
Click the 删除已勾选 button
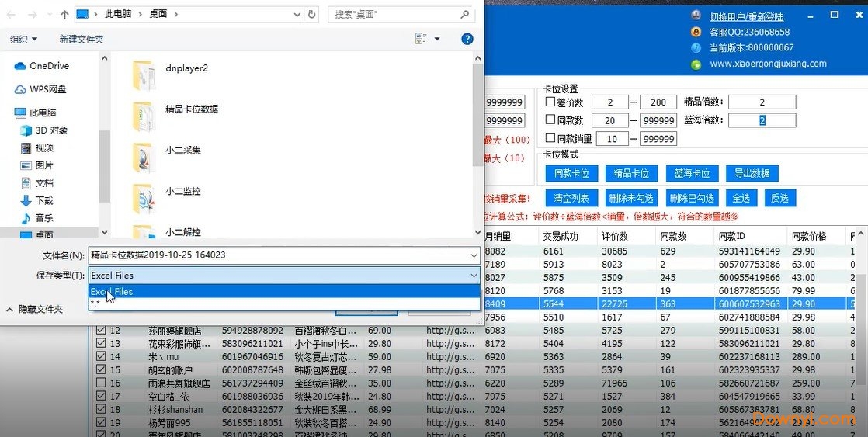click(692, 198)
